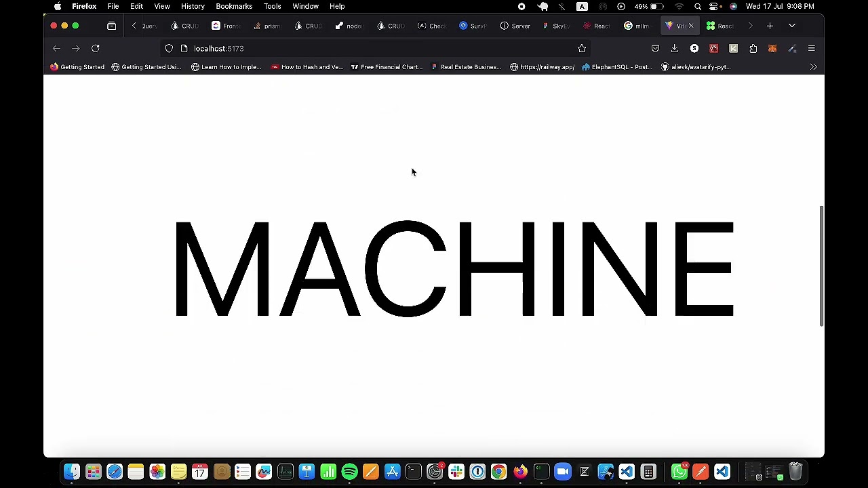This screenshot has width=868, height=488.
Task: Switch to the SkyE tab
Action: coord(555,26)
